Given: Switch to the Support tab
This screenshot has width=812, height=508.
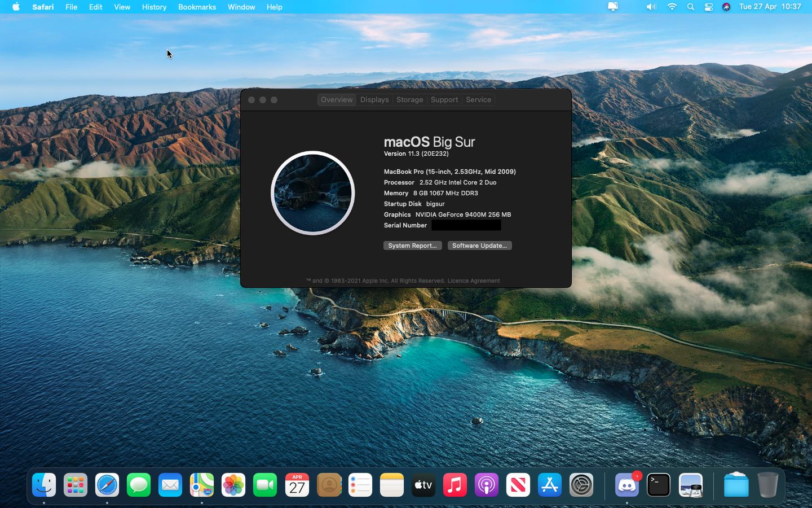Looking at the screenshot, I should coord(444,99).
